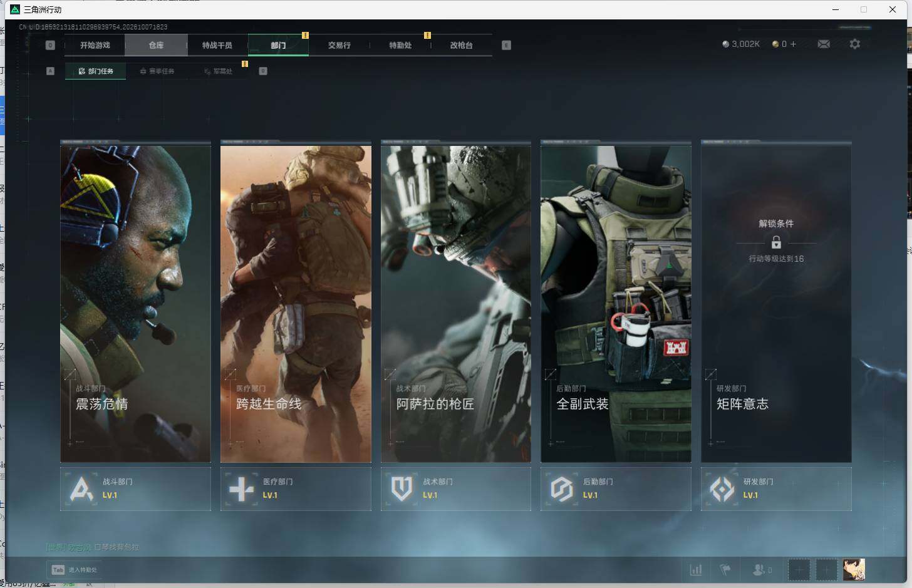Click the A key previous sub-tab button
The height and width of the screenshot is (588, 912).
point(50,71)
